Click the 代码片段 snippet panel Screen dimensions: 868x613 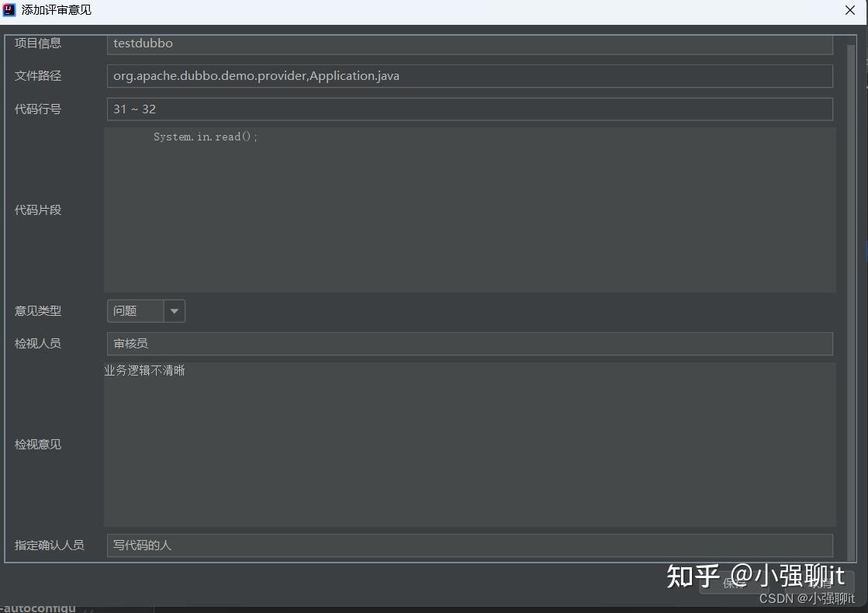coord(469,210)
